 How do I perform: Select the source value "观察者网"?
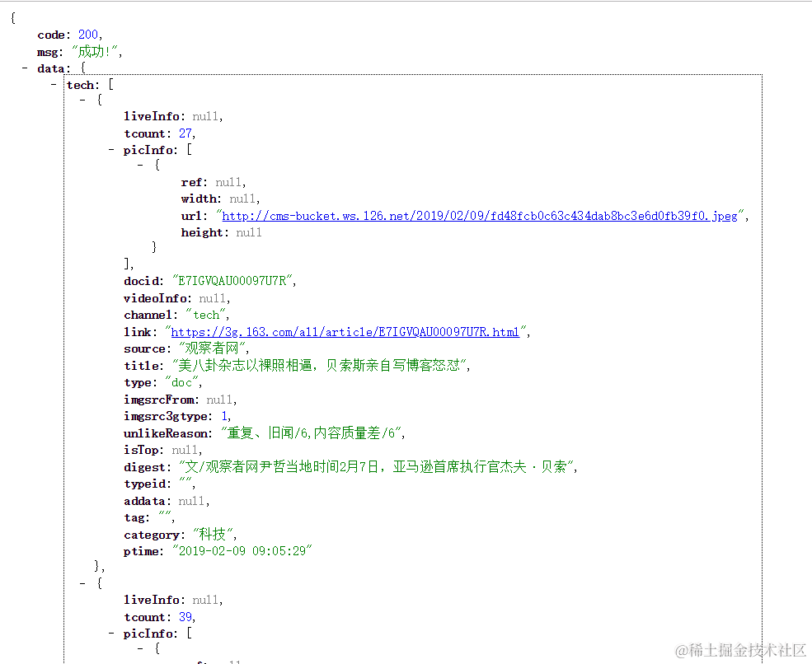tap(212, 348)
